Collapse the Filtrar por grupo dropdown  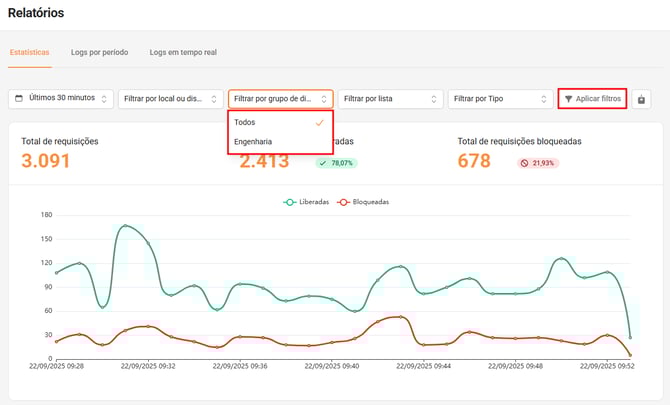(280, 99)
